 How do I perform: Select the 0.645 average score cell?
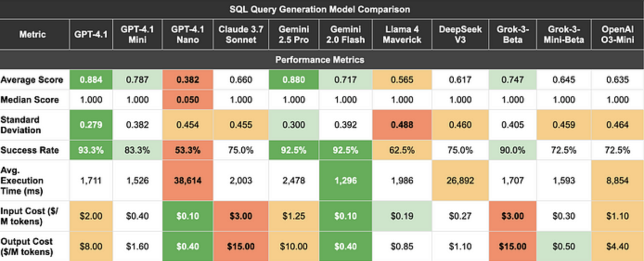pyautogui.click(x=564, y=80)
